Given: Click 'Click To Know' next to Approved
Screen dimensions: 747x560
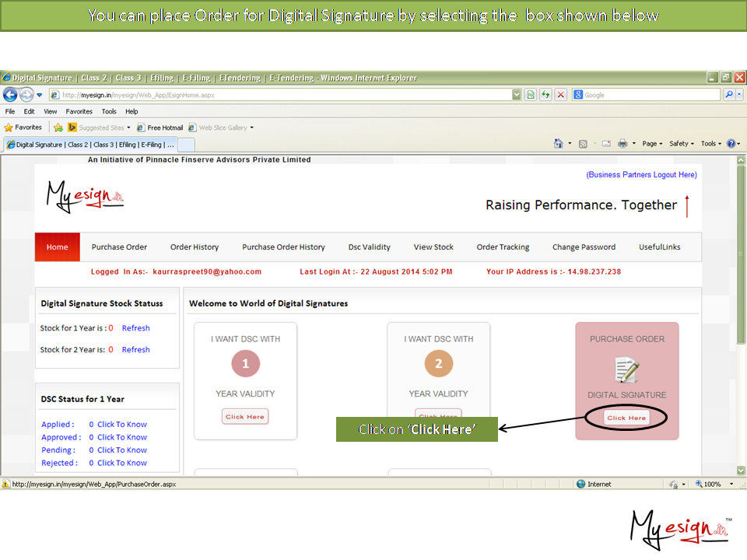Looking at the screenshot, I should tap(121, 437).
